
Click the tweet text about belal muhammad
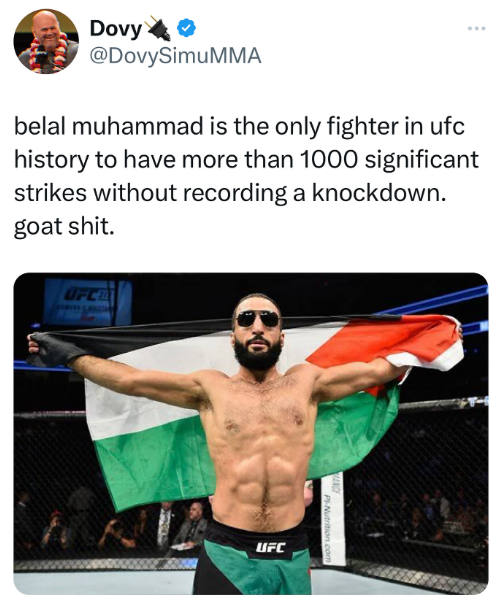click(246, 176)
